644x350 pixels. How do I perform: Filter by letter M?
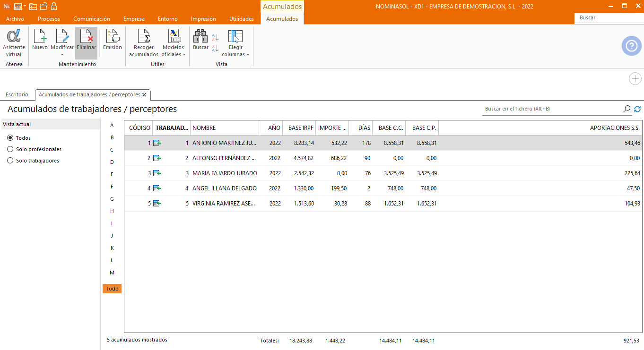click(x=112, y=273)
